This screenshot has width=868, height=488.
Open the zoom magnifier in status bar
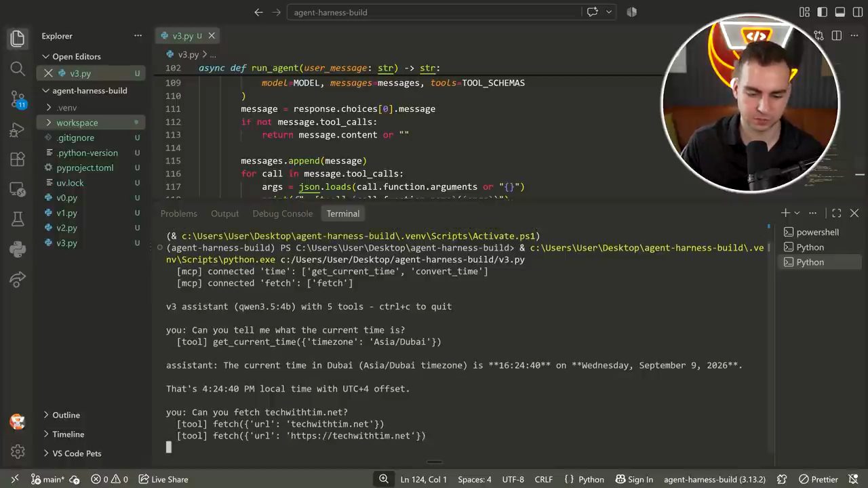384,479
